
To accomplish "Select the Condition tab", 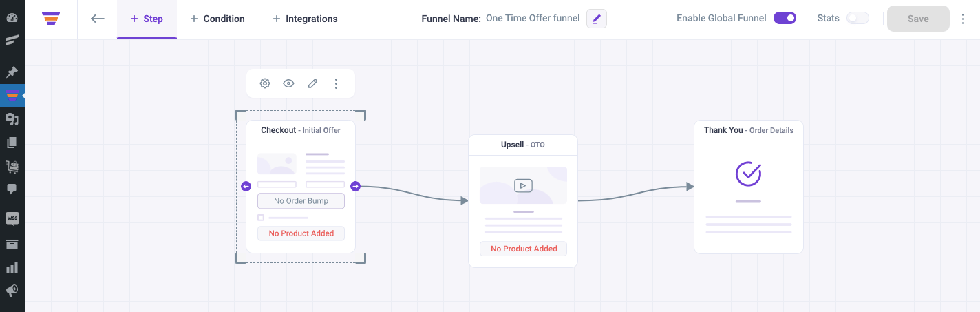I will pyautogui.click(x=217, y=19).
